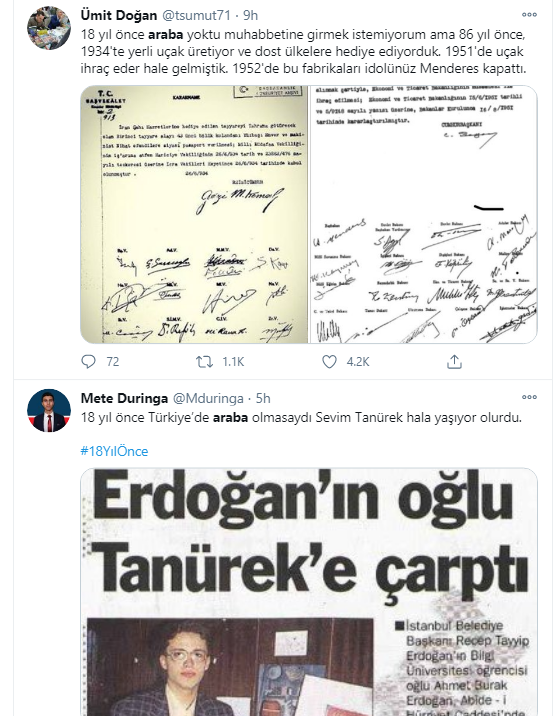This screenshot has width=558, height=716.
Task: Click the @tsumut71 handle
Action: pyautogui.click(x=196, y=15)
